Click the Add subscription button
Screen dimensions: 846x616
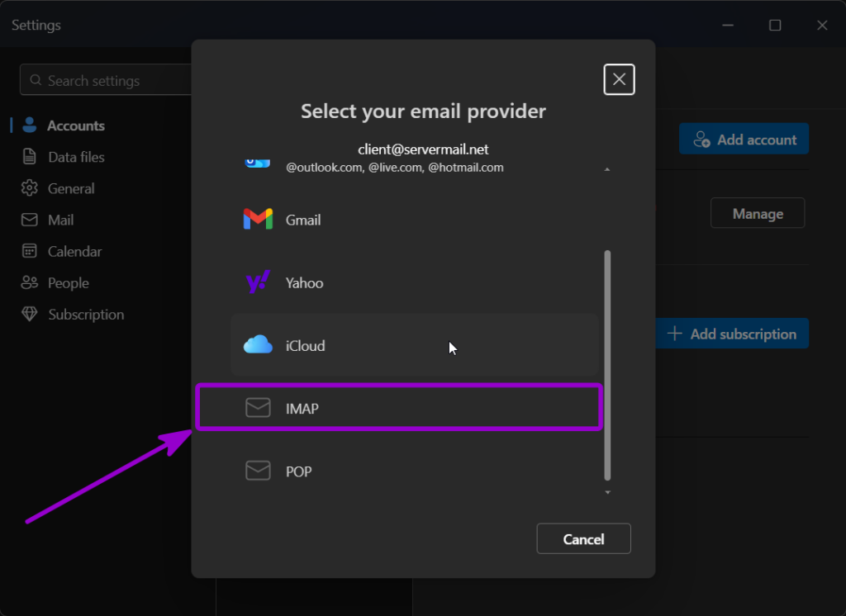[x=732, y=334]
